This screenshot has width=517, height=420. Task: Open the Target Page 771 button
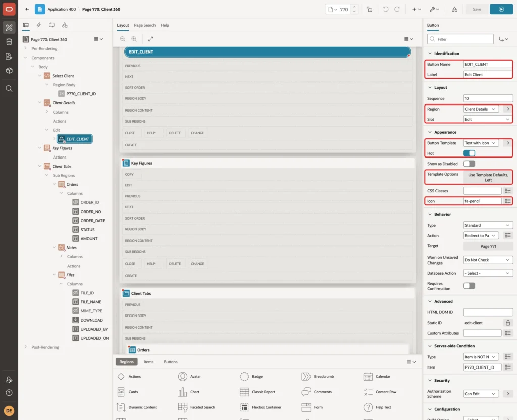488,246
